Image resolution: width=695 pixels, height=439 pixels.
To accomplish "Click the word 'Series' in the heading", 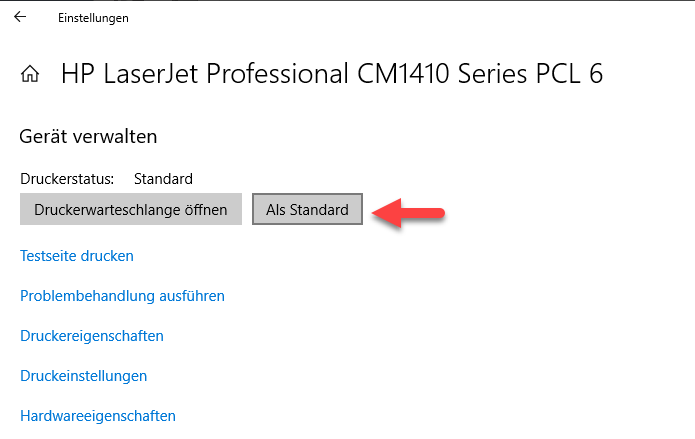I will [502, 74].
